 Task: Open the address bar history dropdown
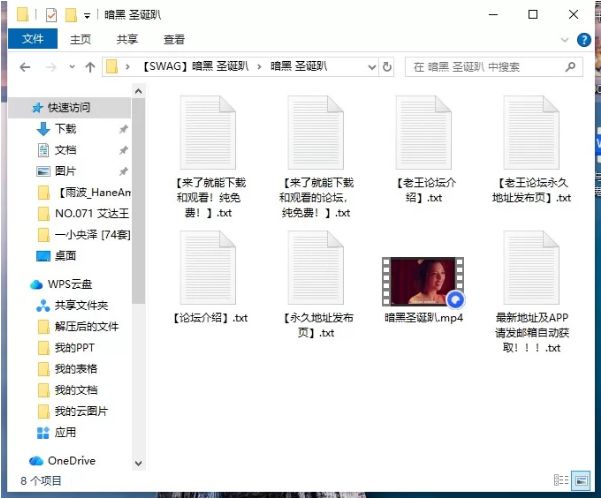click(371, 67)
